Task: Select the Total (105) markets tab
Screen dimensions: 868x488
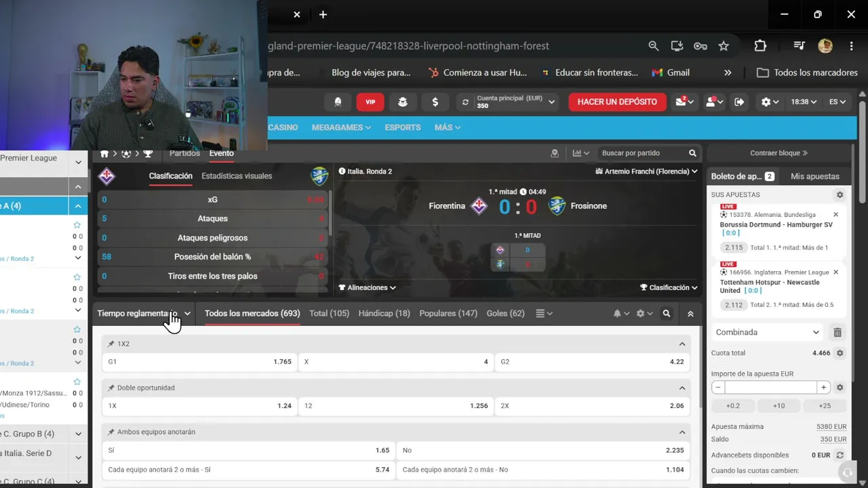Action: coord(329,313)
